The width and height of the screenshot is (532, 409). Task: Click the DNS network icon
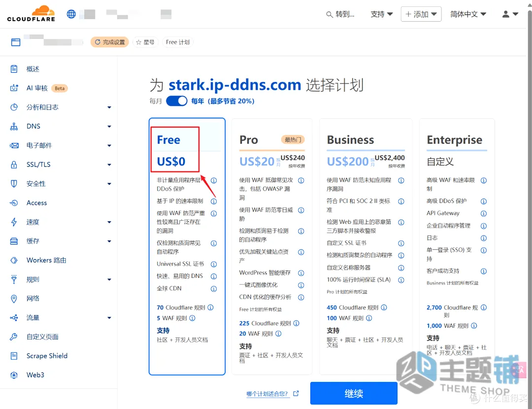tap(14, 126)
